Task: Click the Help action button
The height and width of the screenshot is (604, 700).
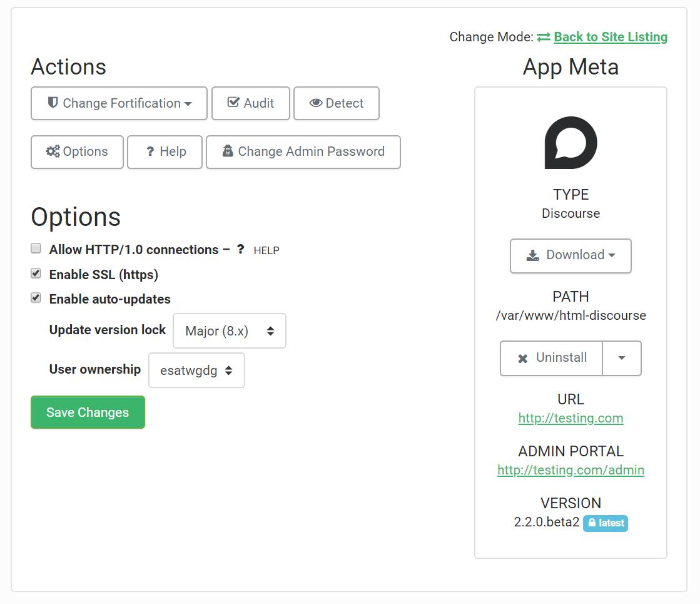Action: [165, 152]
